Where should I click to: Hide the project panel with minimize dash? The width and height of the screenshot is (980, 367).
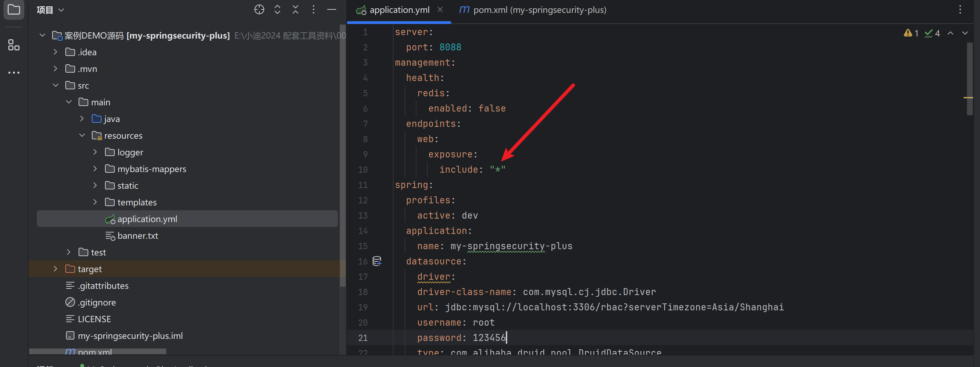[x=331, y=9]
